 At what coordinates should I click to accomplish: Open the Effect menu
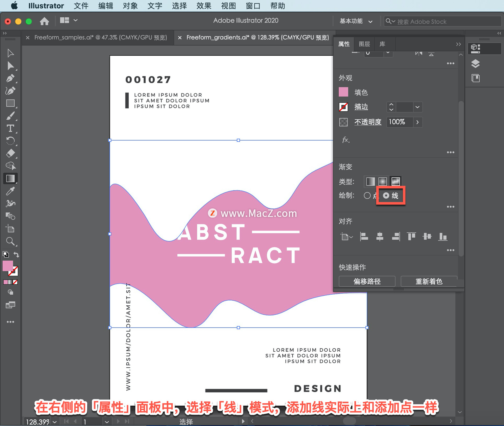pyautogui.click(x=204, y=6)
